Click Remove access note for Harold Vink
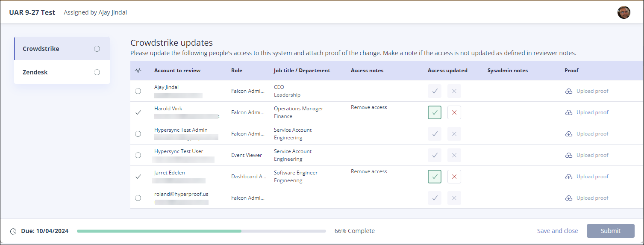Screen dimensions: 644x245 (369, 107)
